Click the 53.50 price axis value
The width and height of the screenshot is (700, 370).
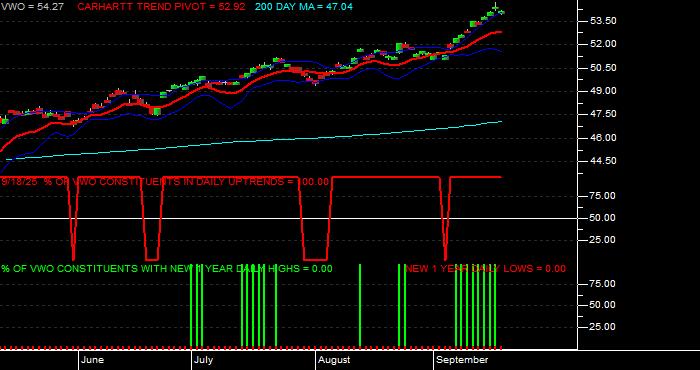[603, 21]
